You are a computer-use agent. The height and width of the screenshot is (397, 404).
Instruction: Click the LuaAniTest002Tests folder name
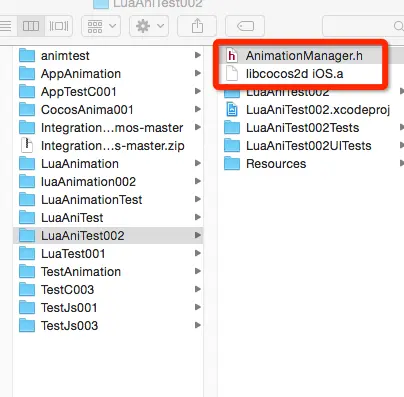302,128
